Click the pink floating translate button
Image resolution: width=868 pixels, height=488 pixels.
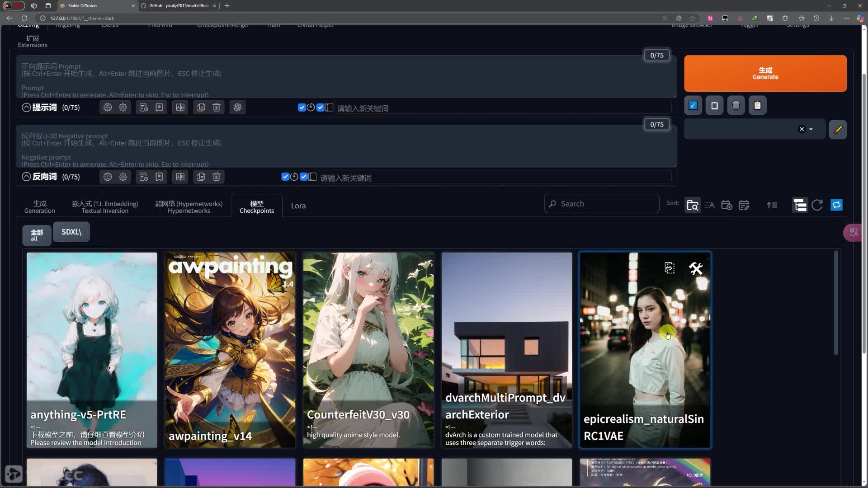click(x=854, y=233)
